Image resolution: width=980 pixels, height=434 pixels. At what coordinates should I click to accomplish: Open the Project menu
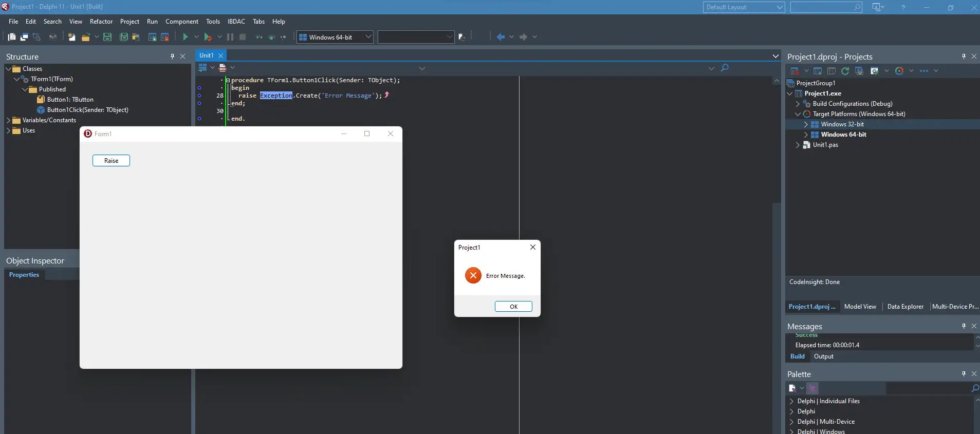pyautogui.click(x=130, y=22)
